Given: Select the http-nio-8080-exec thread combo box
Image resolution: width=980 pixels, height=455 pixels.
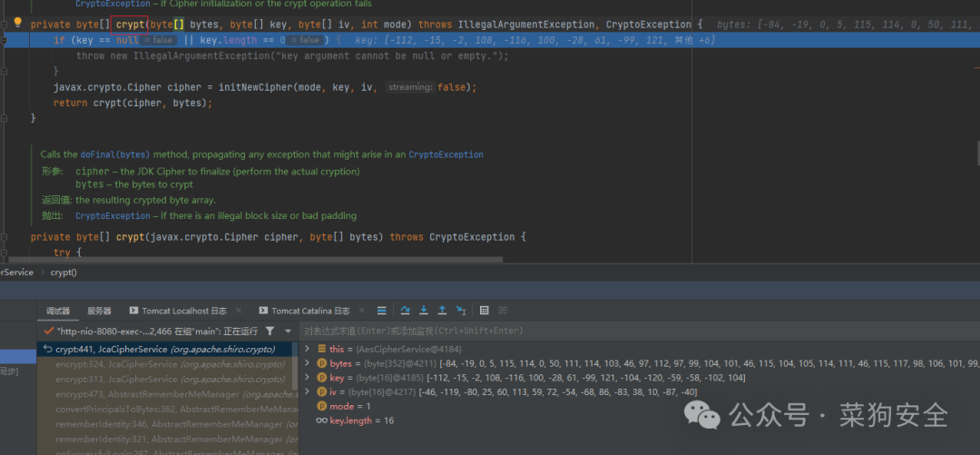Looking at the screenshot, I should tap(156, 331).
